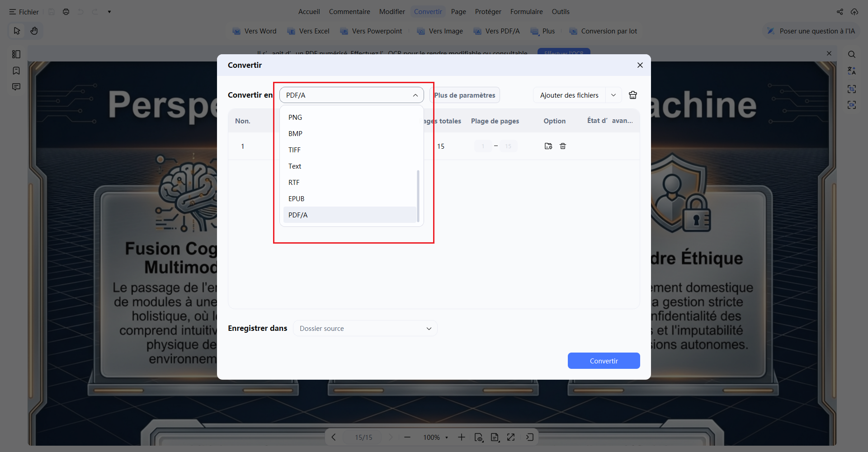This screenshot has width=868, height=452.
Task: Click Vers Powerpoint conversion button
Action: [x=371, y=31]
